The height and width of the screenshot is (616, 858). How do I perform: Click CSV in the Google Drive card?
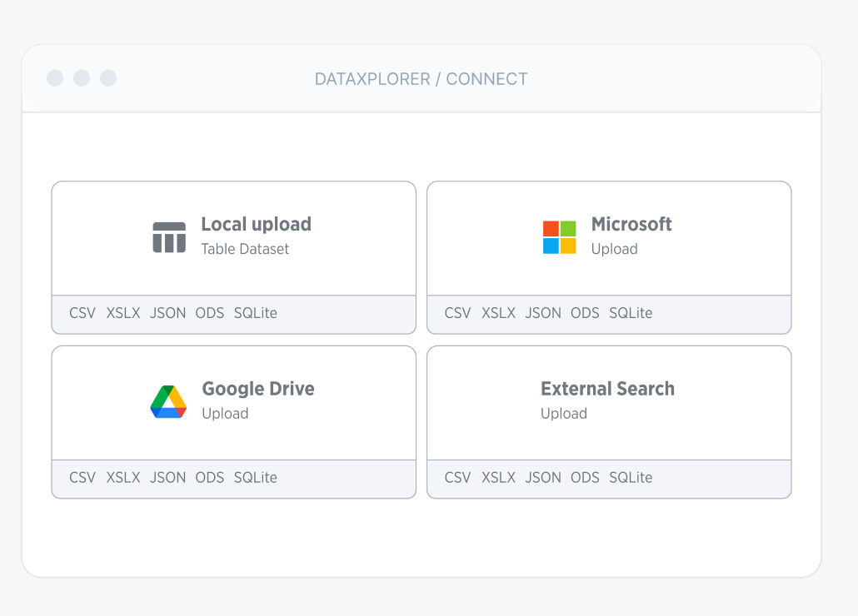tap(82, 477)
